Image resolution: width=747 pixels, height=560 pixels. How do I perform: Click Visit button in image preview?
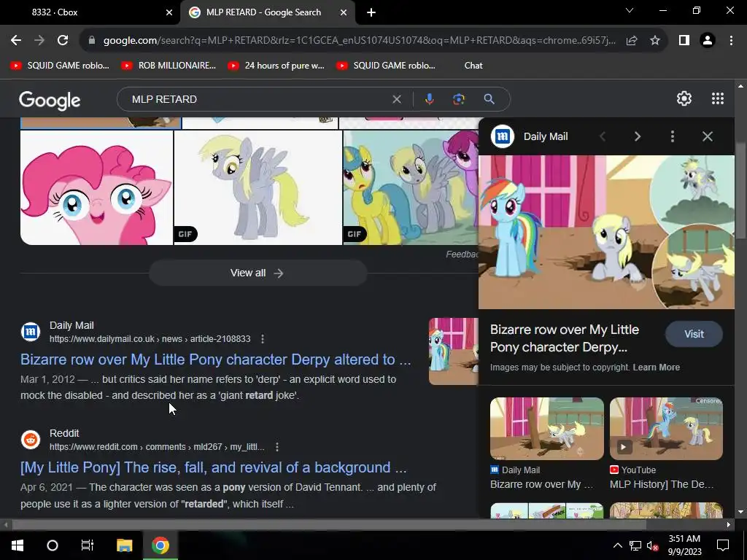click(x=694, y=334)
